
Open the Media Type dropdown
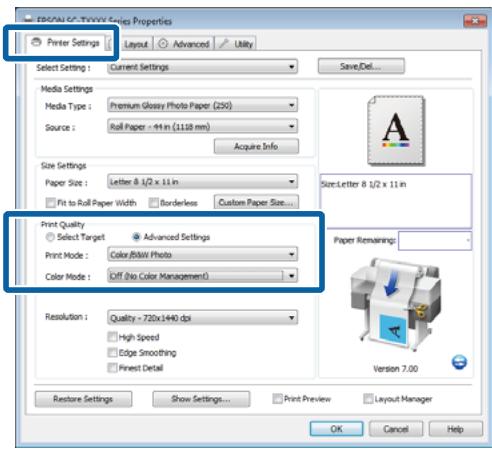pos(202,105)
